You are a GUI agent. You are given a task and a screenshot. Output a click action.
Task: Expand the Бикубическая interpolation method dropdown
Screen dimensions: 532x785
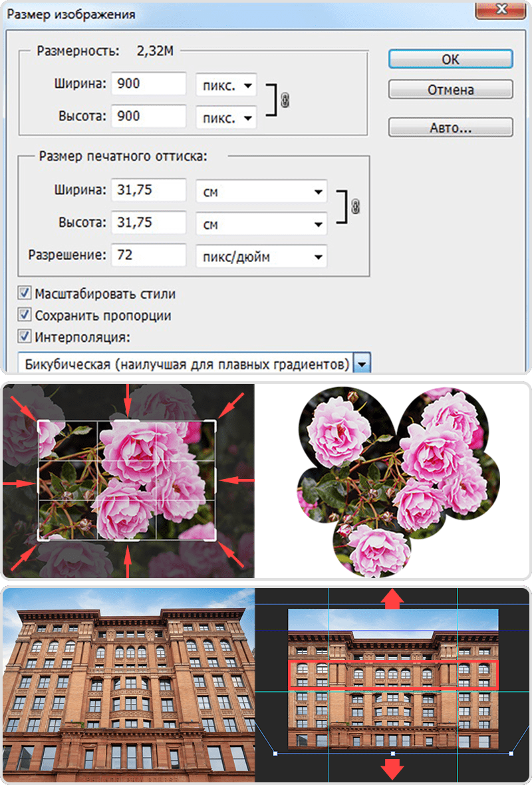point(362,365)
